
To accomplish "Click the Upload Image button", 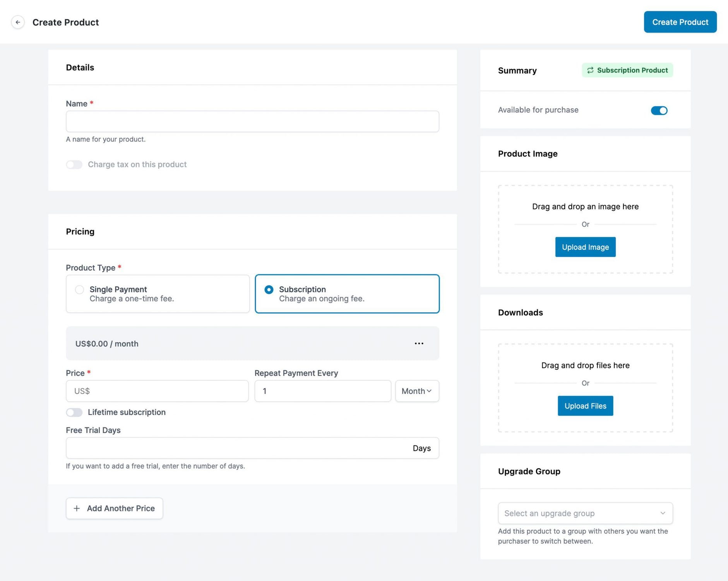I will [585, 247].
